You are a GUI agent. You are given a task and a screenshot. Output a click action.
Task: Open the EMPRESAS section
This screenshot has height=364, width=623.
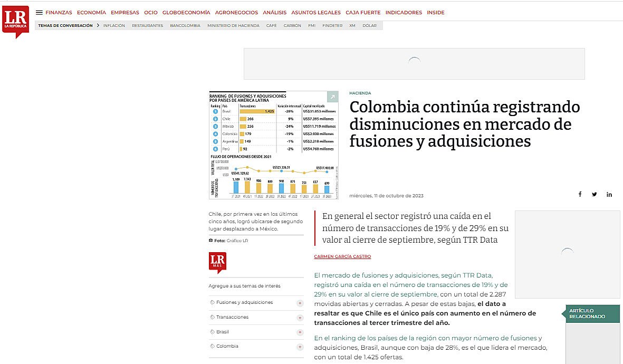125,13
